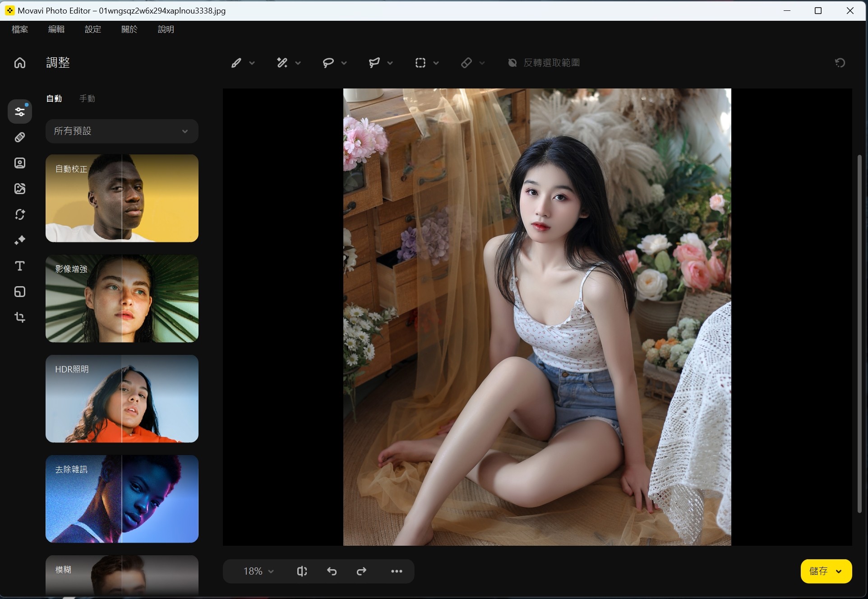868x599 pixels.
Task: Open the three-dots more options menu
Action: pyautogui.click(x=397, y=571)
